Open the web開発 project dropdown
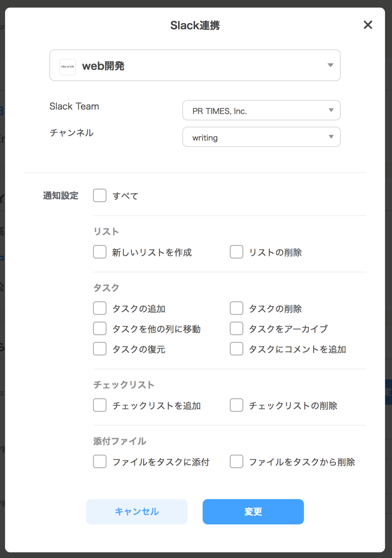This screenshot has height=558, width=392. click(330, 65)
